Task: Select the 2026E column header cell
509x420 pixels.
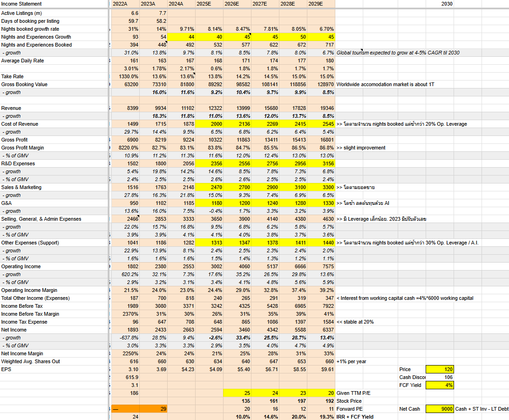Action: pos(237,4)
